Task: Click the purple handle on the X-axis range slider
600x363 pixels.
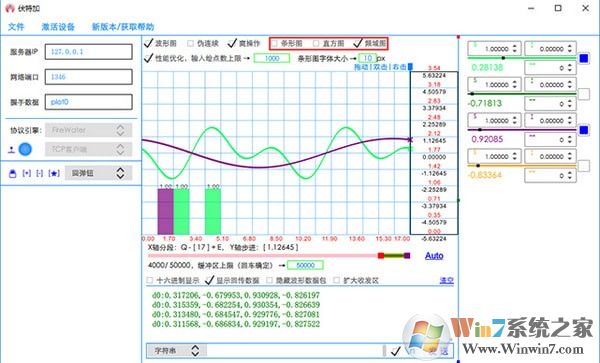Action: point(407,256)
